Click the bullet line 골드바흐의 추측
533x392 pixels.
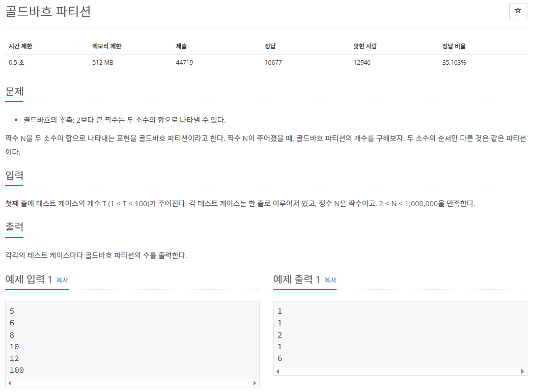point(124,120)
